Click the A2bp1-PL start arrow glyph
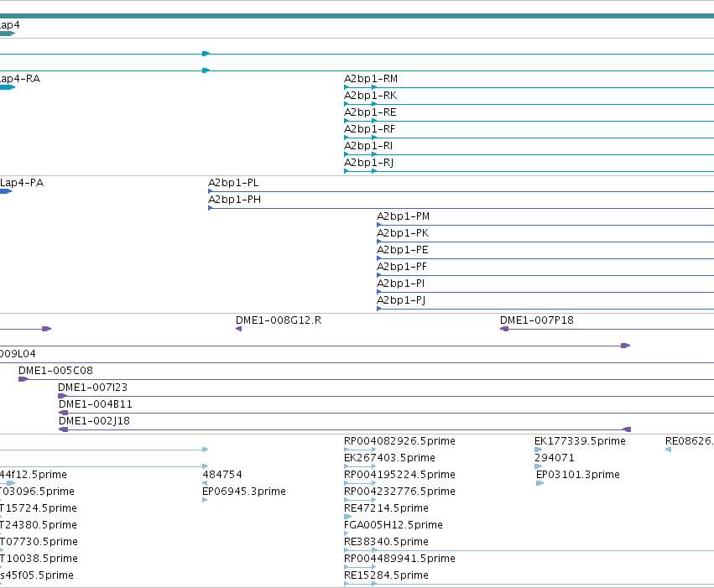Viewport: 714px width, 588px height. pos(211,191)
